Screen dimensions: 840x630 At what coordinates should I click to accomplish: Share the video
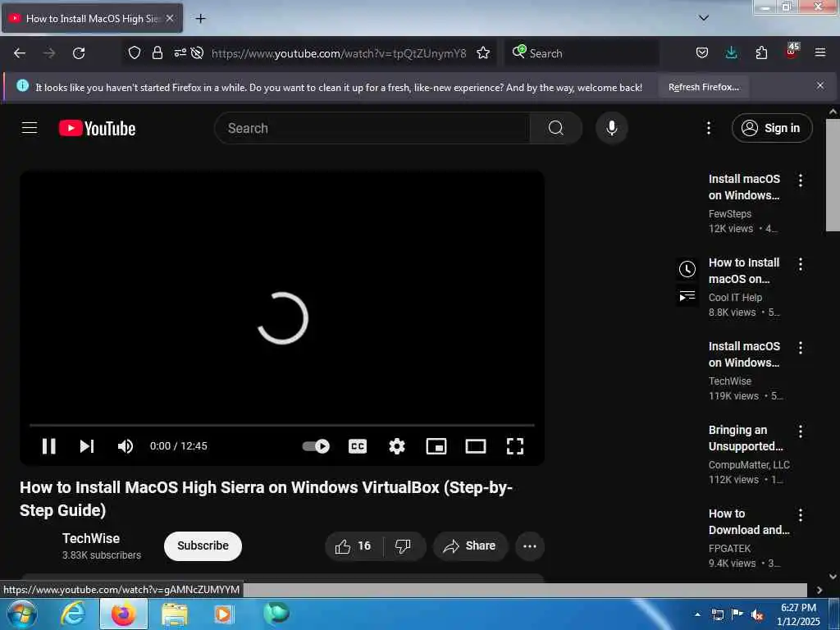coord(469,546)
